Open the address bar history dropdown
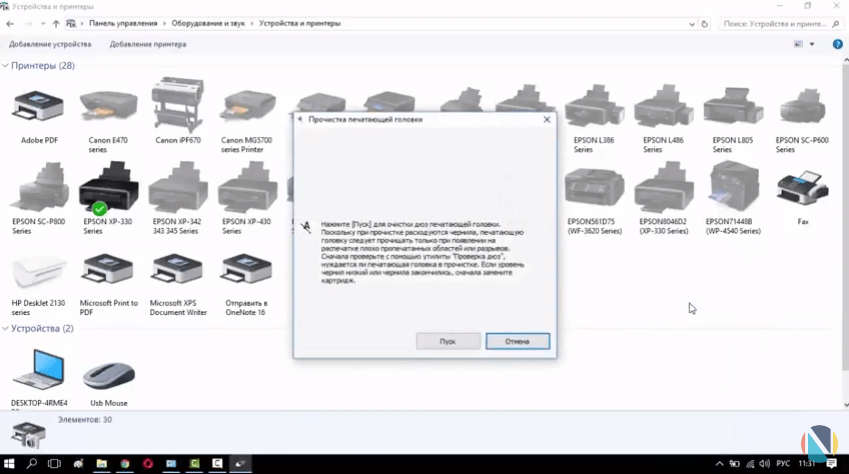Screen dimensions: 849x474 tap(691, 24)
